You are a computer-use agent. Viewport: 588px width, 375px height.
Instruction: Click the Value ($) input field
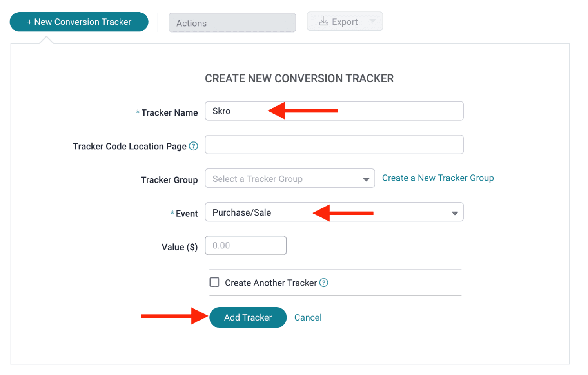(246, 245)
